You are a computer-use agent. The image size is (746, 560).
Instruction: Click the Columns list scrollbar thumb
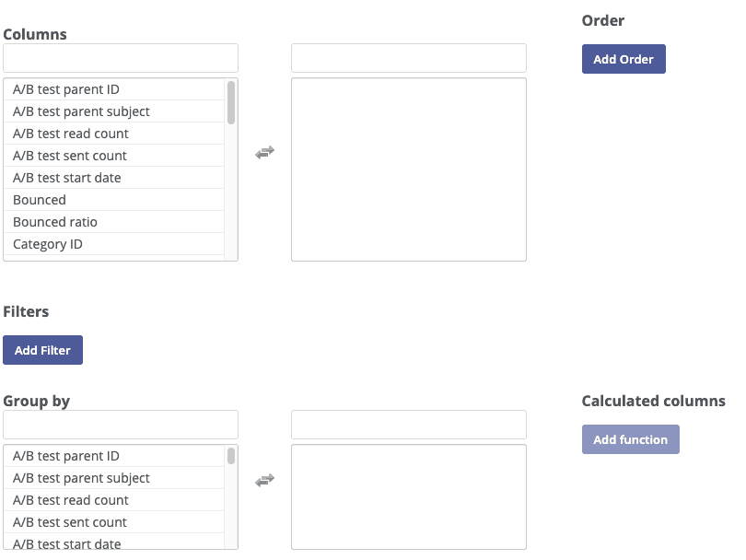(231, 103)
